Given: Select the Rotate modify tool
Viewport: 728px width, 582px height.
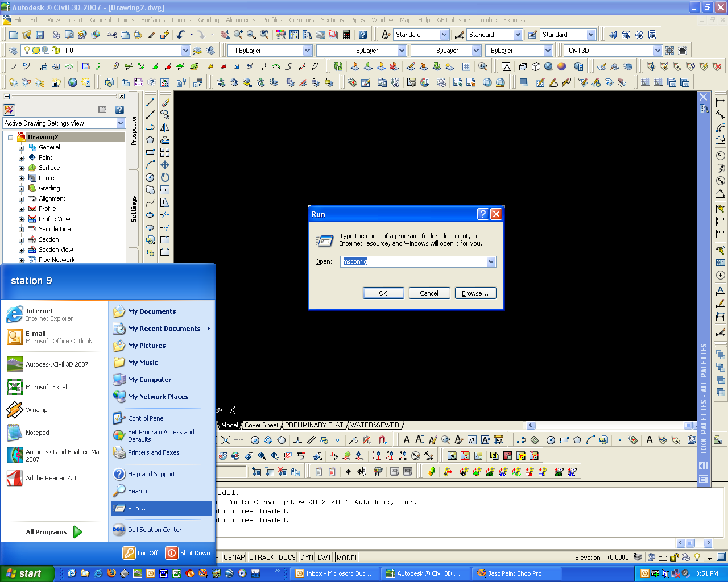Looking at the screenshot, I should point(165,177).
